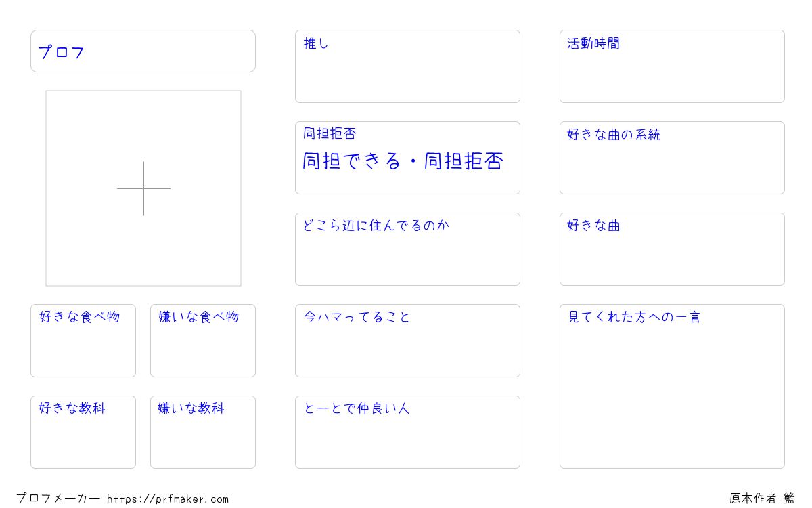Click the plus icon in image placeholder

pyautogui.click(x=143, y=188)
